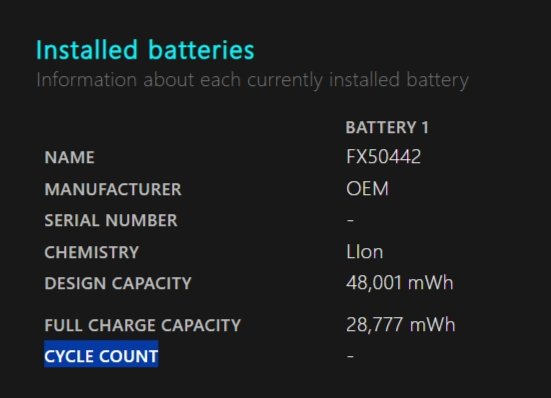Select the OEM manufacturer value

367,189
